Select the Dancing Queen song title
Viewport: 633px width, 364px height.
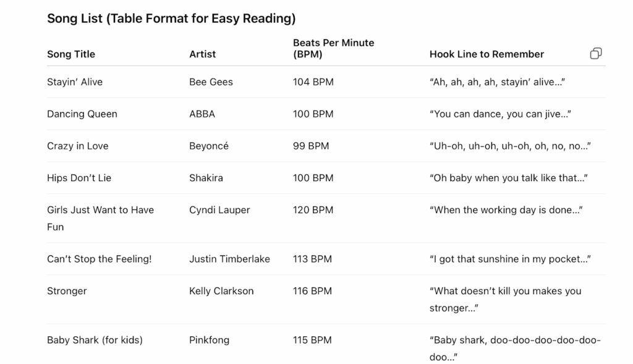tap(82, 114)
